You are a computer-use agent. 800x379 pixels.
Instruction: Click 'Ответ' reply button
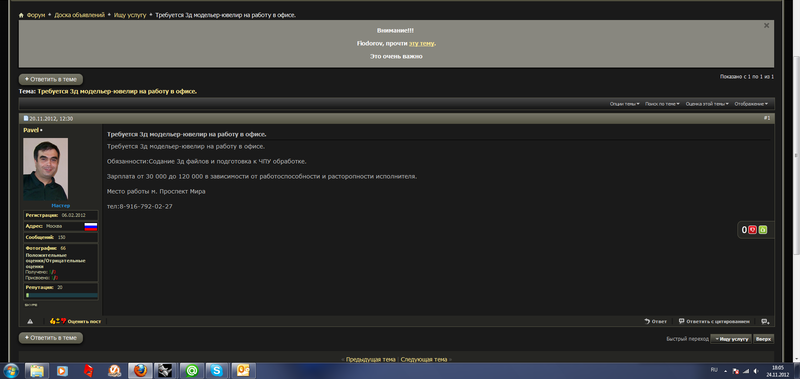pyautogui.click(x=656, y=321)
